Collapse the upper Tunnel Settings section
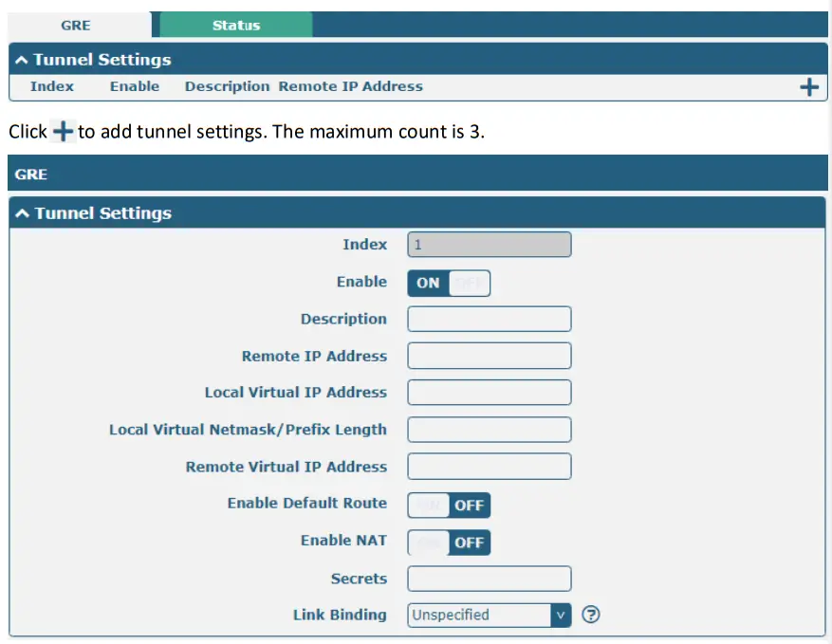 [22, 60]
